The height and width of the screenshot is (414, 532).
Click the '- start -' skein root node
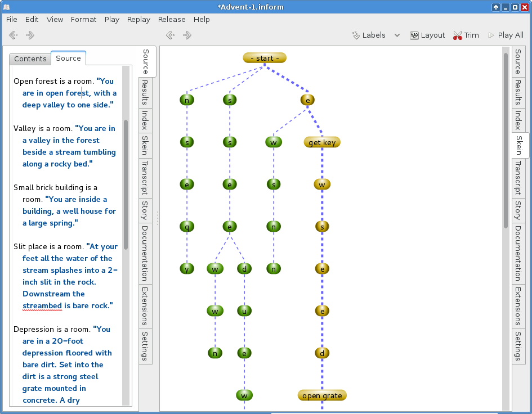pyautogui.click(x=265, y=58)
